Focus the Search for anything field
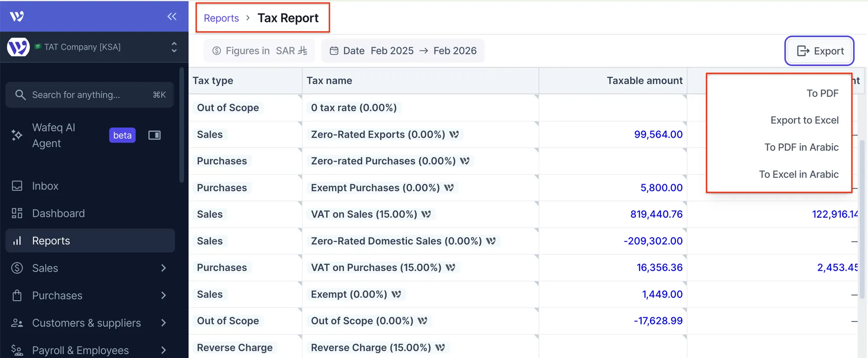The image size is (868, 358). (90, 95)
